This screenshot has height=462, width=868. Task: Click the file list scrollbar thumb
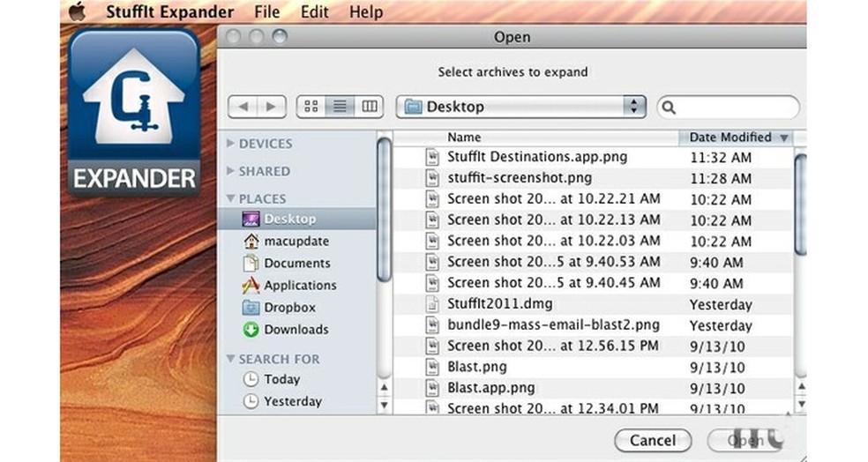coord(800,205)
